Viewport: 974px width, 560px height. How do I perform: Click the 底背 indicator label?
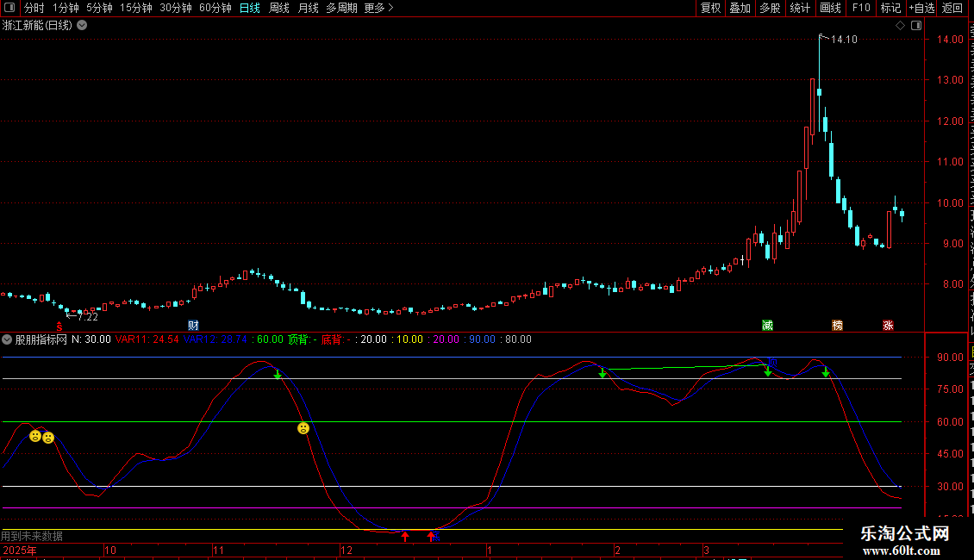pos(336,339)
